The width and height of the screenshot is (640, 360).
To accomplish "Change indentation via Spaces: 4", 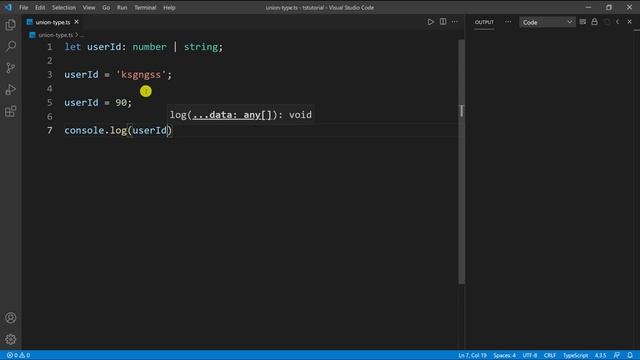I will (x=504, y=355).
